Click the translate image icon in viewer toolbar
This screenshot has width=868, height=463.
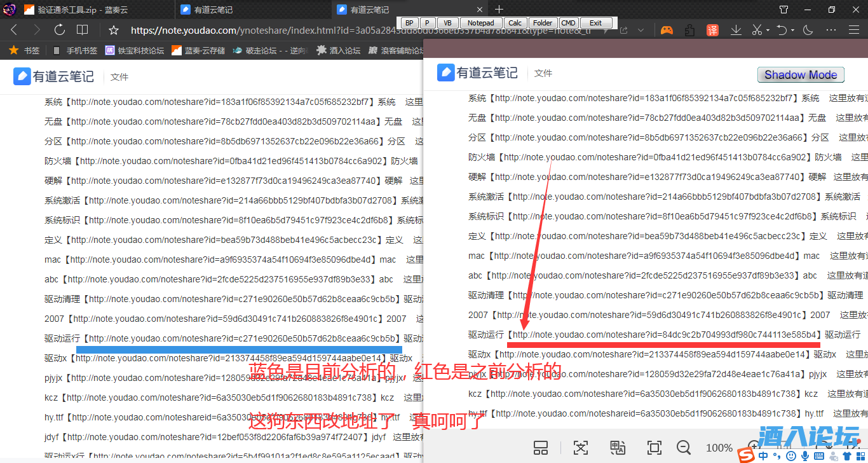pyautogui.click(x=618, y=447)
